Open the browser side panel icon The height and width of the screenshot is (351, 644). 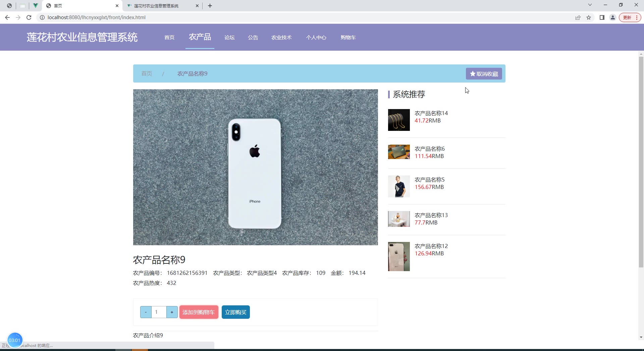[x=602, y=17]
